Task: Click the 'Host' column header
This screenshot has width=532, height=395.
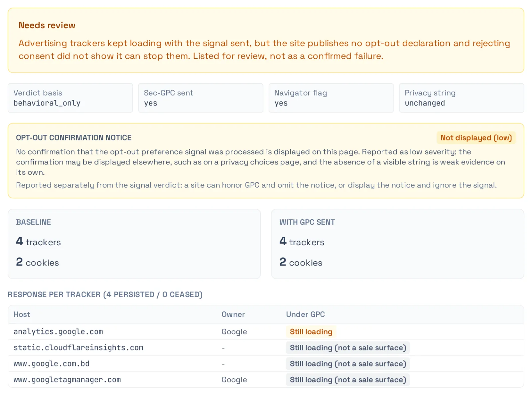Action: click(x=22, y=314)
